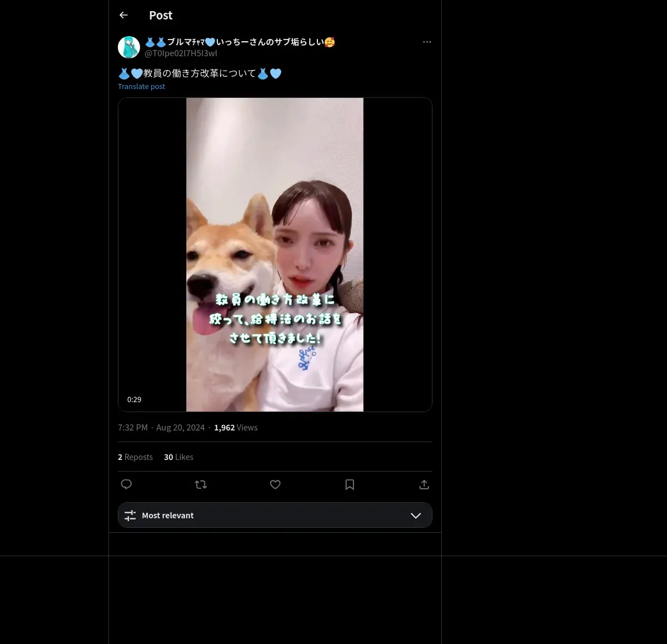Click the 0:29 video duration label
Image resolution: width=667 pixels, height=644 pixels.
134,399
